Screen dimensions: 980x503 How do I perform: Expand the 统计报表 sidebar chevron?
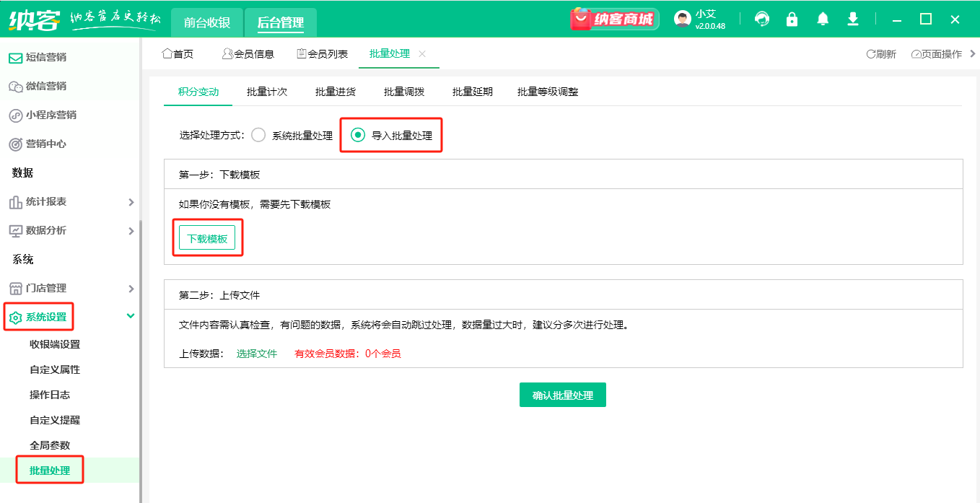(x=130, y=201)
